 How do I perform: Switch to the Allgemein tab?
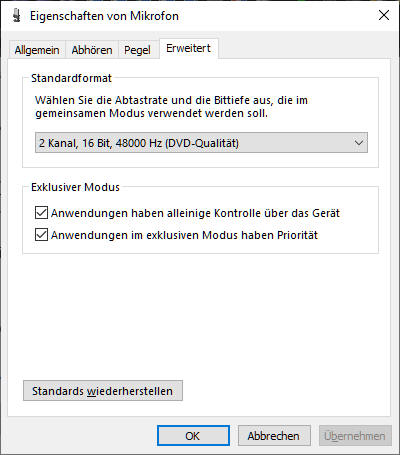[x=37, y=50]
